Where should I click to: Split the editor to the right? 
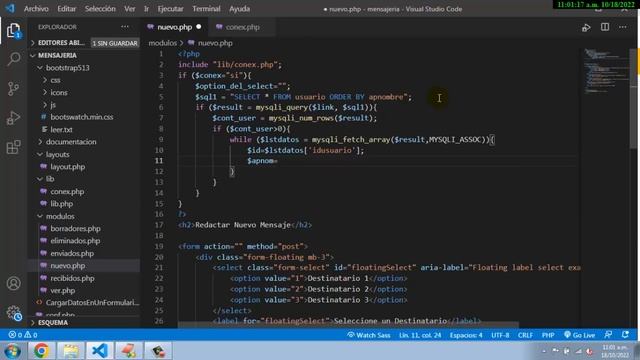pyautogui.click(x=605, y=27)
